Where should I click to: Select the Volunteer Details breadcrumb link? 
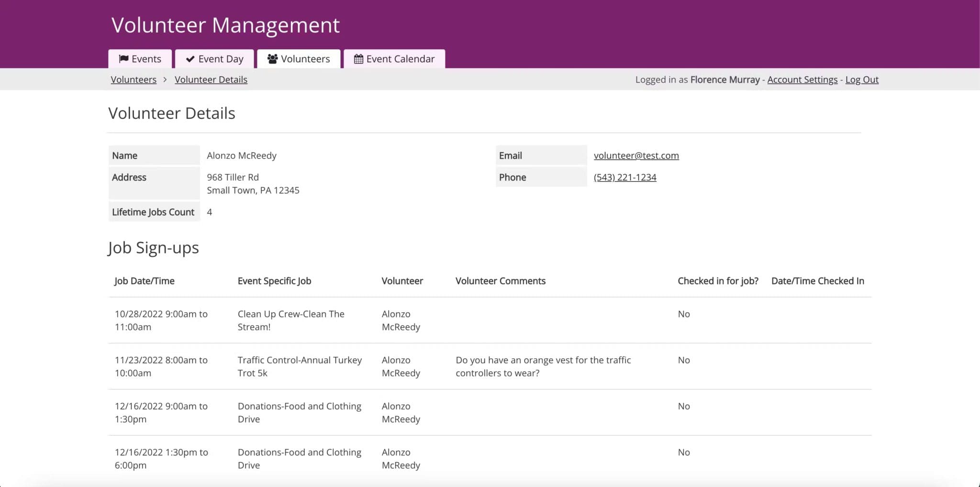tap(211, 79)
